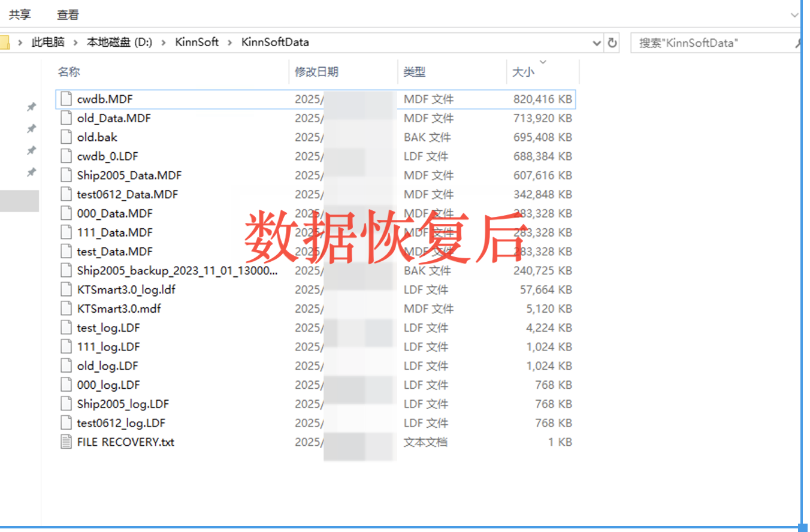
Task: Expand the chevron after 此电脑 breadcrumb
Action: point(75,43)
